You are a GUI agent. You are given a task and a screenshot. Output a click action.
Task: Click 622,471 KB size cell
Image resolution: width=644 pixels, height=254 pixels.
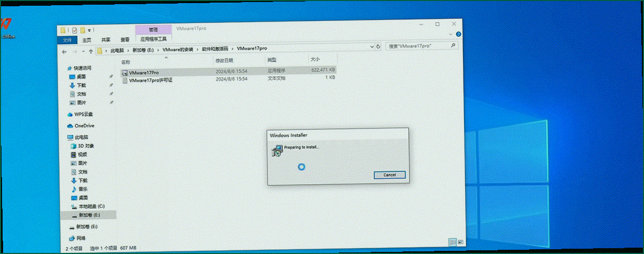point(323,69)
